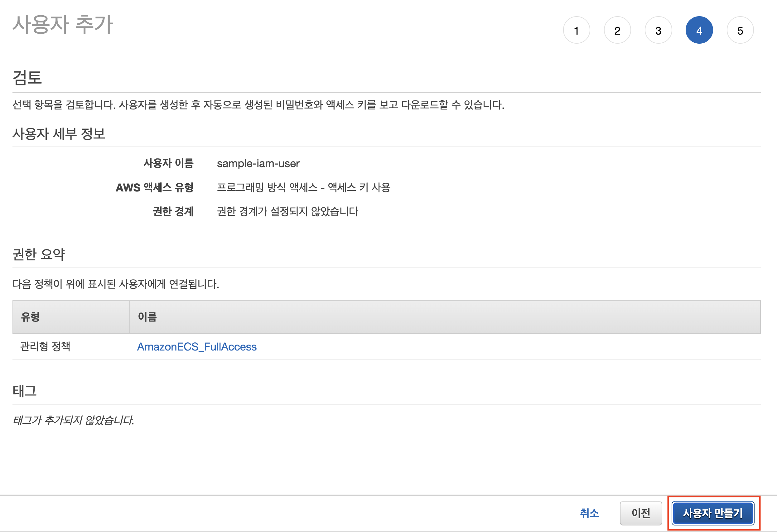Screen dimensions: 777x532
Task: Jump to wizard step 3
Action: [658, 31]
